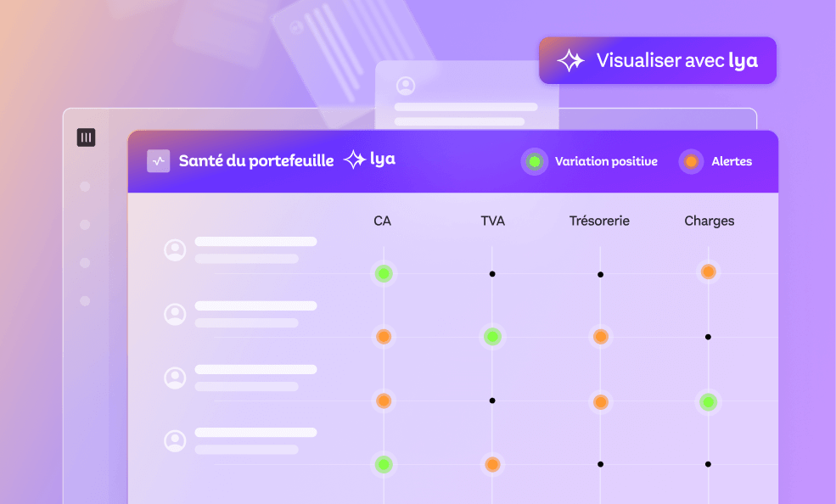Image resolution: width=836 pixels, height=504 pixels.
Task: Click green TVA indicator in second row
Action: point(492,337)
